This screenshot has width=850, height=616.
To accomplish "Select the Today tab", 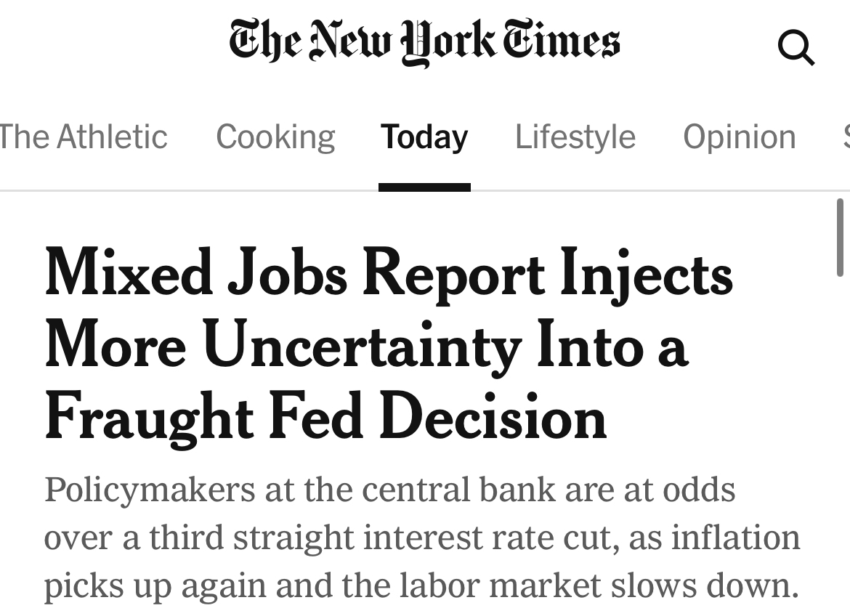I will pos(424,137).
